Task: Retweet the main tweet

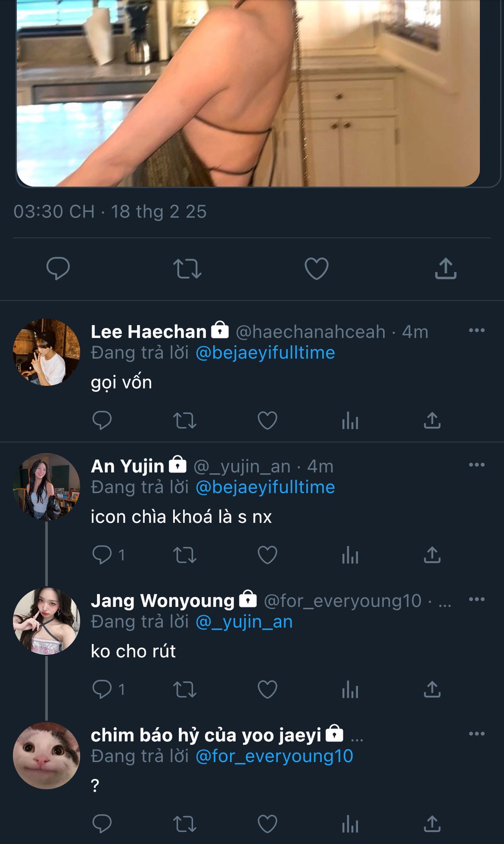Action: tap(187, 269)
